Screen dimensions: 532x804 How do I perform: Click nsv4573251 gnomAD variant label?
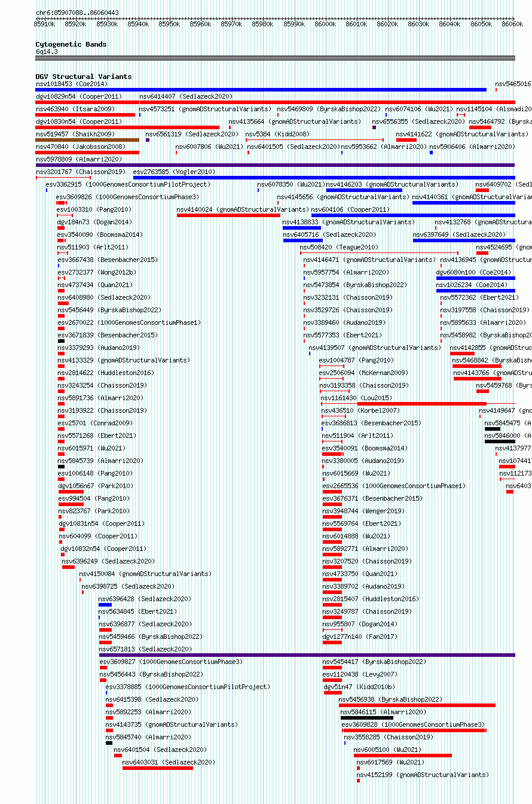click(x=205, y=109)
